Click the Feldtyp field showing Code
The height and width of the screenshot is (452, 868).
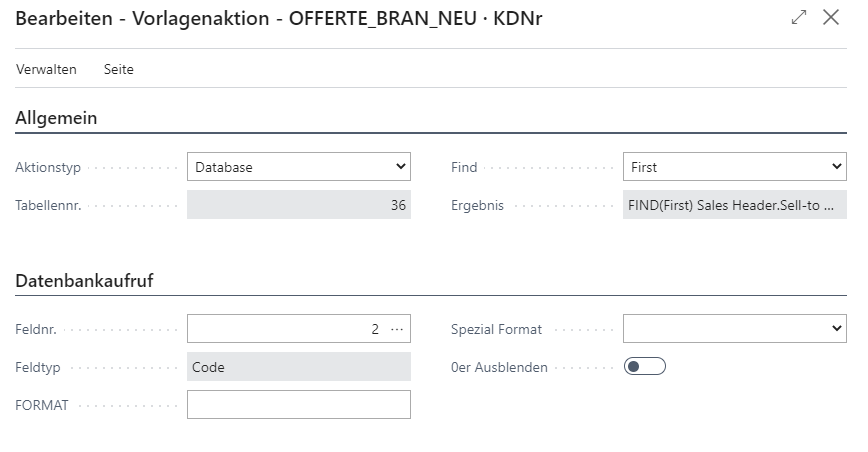pos(299,367)
